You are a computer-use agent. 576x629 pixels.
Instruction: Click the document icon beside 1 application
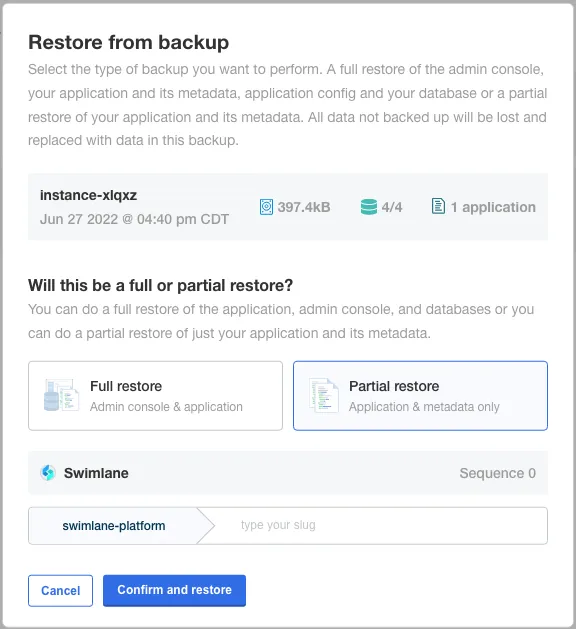coord(438,207)
